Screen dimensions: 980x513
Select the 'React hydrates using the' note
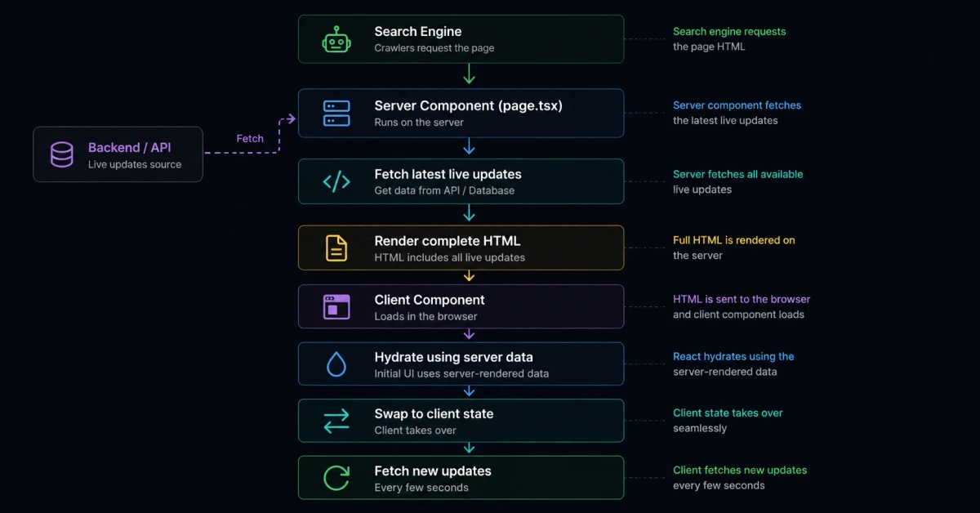733,364
